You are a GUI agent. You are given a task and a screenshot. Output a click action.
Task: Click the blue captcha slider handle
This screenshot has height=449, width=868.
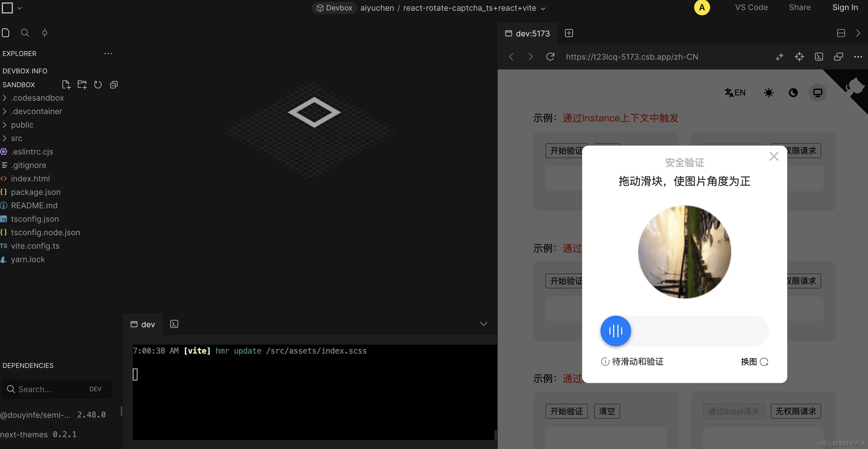pos(615,331)
